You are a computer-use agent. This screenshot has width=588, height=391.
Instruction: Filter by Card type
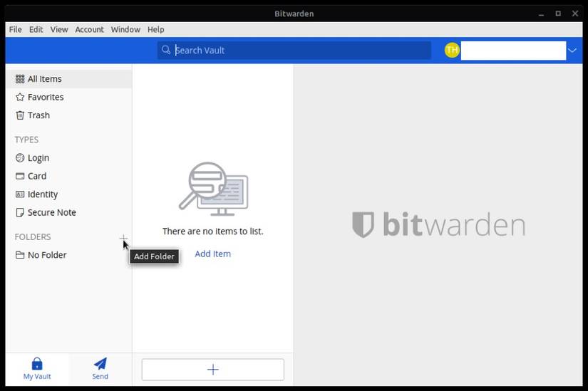click(69, 176)
